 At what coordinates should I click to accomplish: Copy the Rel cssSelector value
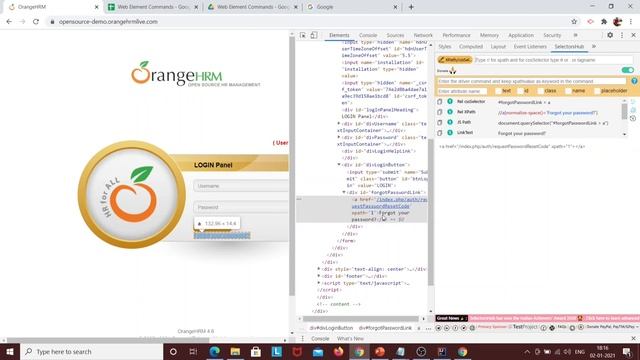tap(440, 102)
